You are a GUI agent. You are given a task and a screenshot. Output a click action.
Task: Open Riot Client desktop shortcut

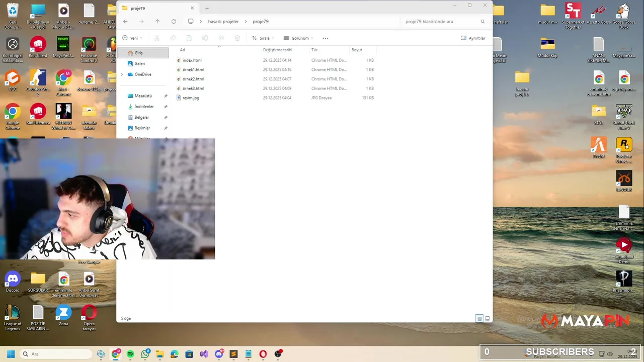tap(38, 48)
